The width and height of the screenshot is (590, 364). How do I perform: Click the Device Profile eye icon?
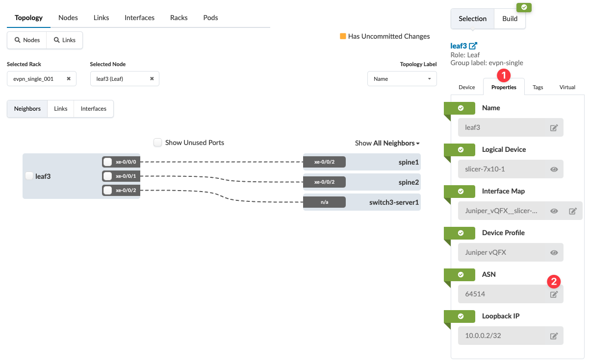pos(554,253)
